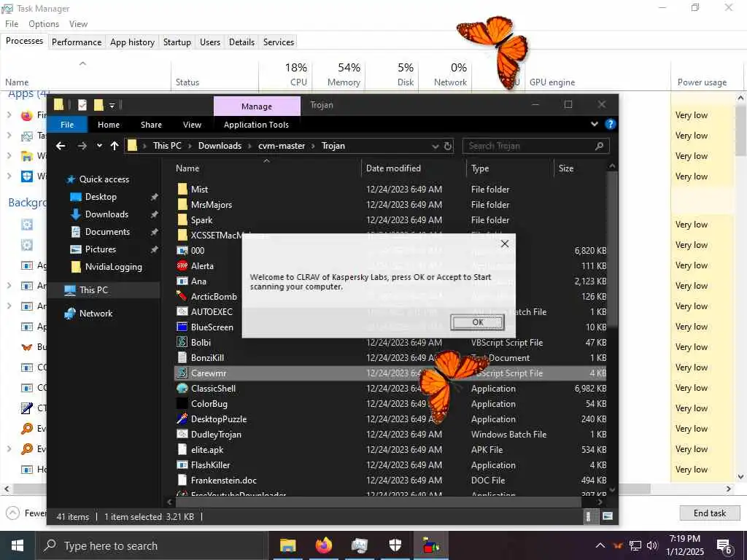Open the File tab in File Explorer

point(67,125)
